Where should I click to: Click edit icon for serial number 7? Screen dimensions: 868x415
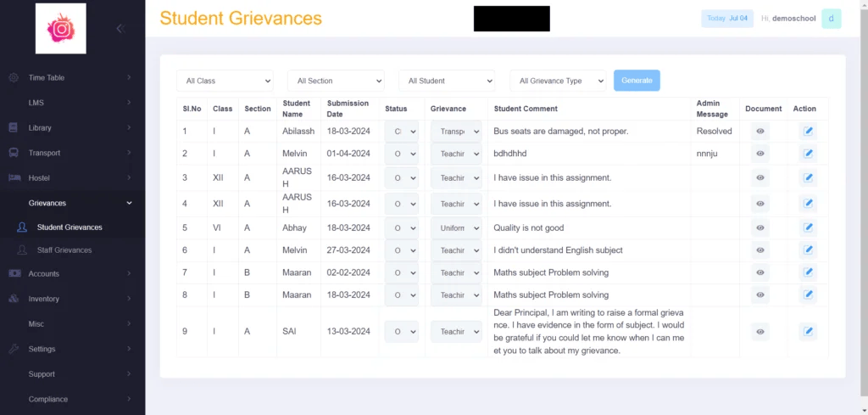(x=807, y=272)
